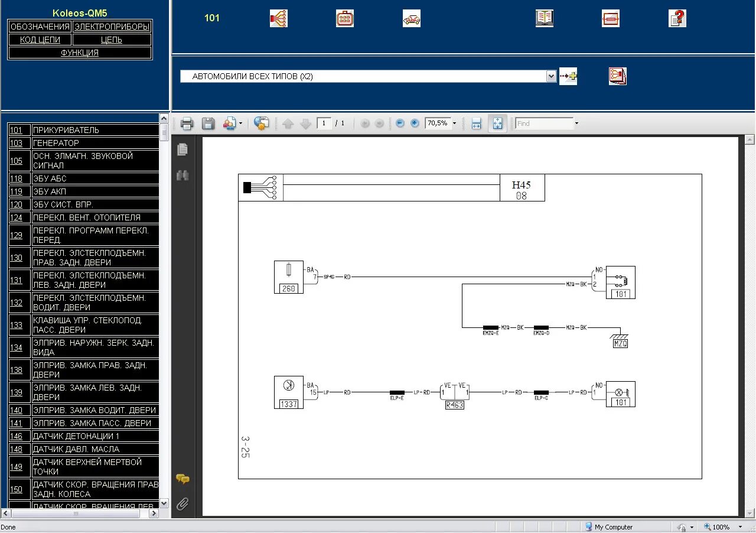Select the ФУНКЦИЯ tab
756x533 pixels.
pos(80,53)
